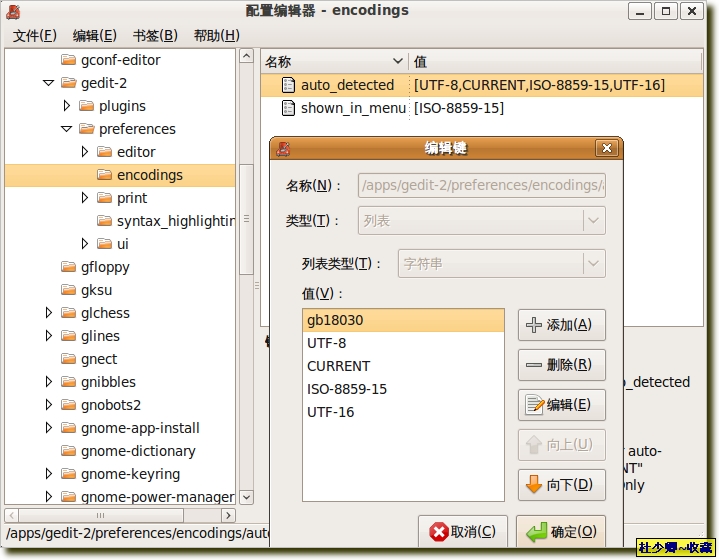Collapse the gedit-2 tree node
The height and width of the screenshot is (560, 719).
48,83
